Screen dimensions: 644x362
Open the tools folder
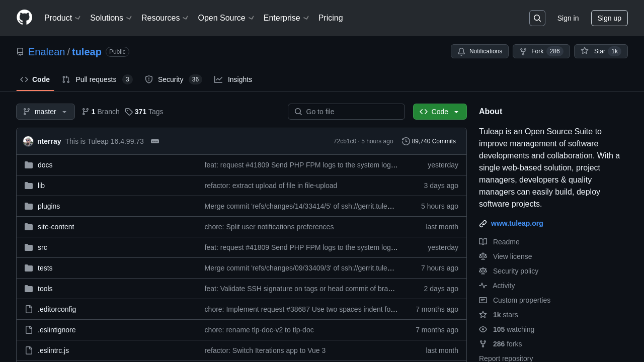(45, 289)
